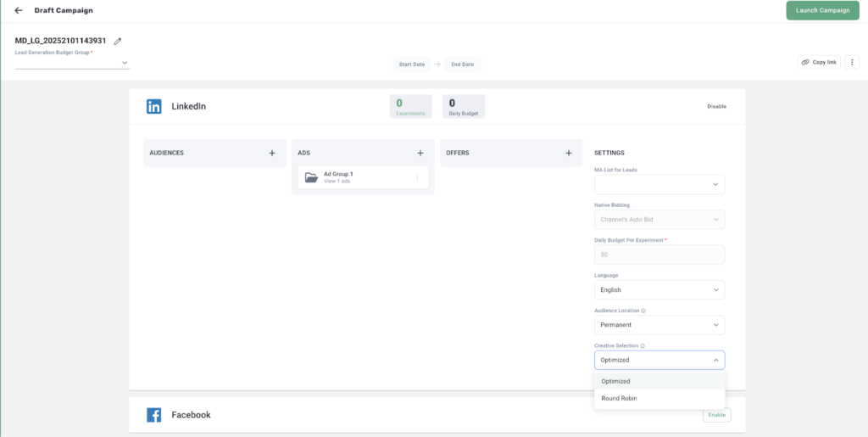Click the 'View 1 ads' text
Screen dimensions: 868x437
[337, 181]
